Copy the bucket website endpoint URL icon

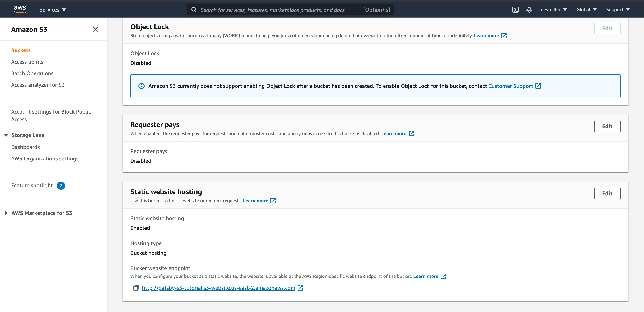tap(136, 288)
